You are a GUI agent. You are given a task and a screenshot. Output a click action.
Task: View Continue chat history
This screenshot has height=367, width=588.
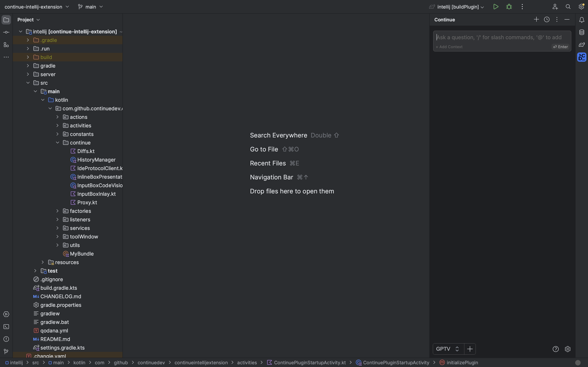click(x=547, y=19)
